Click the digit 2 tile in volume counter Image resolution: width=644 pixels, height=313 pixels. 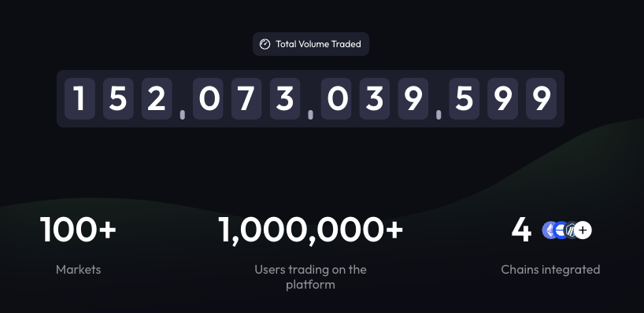click(157, 98)
